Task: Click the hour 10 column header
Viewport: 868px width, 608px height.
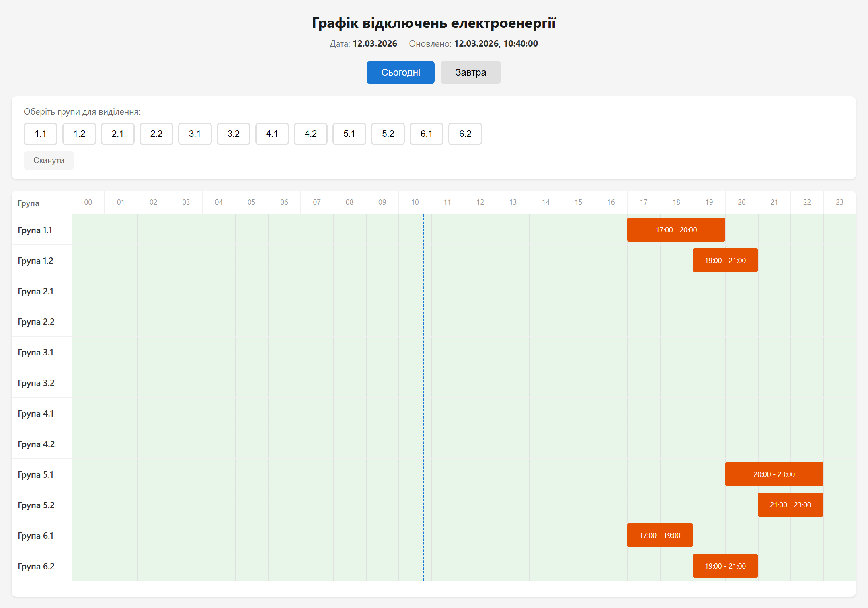Action: pyautogui.click(x=415, y=202)
